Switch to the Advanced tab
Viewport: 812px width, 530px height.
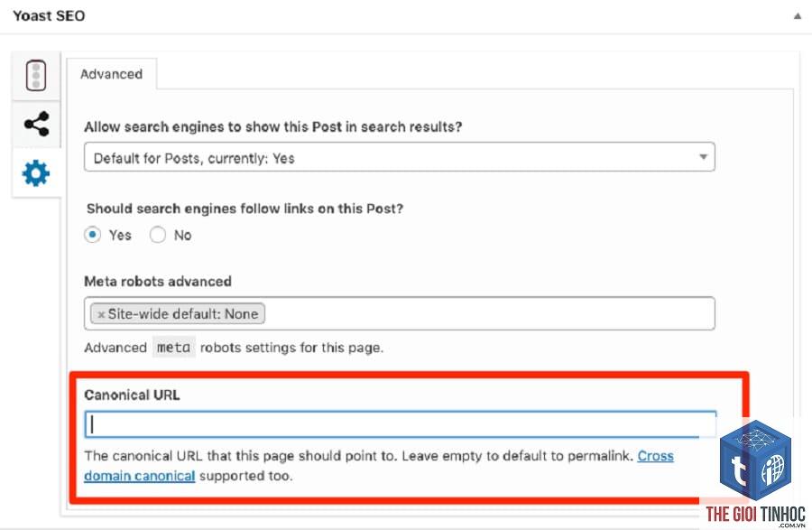point(111,74)
